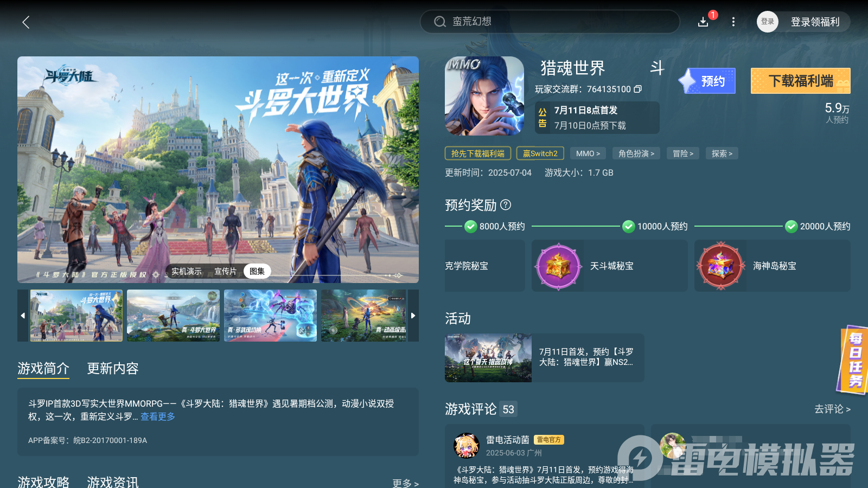Click the 登录 avatar icon
This screenshot has width=868, height=488.
(x=767, y=22)
